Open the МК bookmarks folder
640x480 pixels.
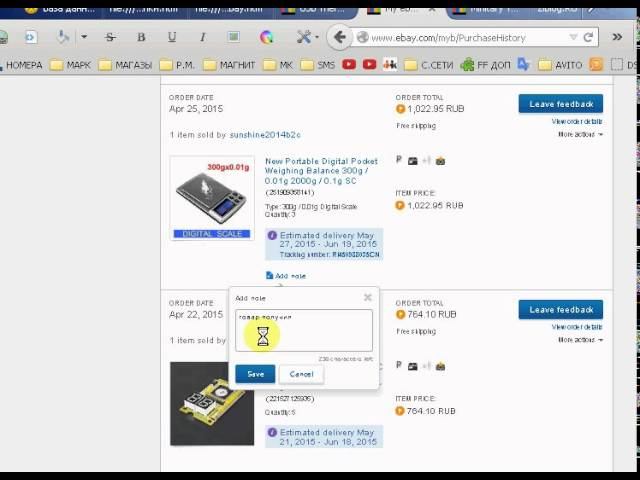278,65
